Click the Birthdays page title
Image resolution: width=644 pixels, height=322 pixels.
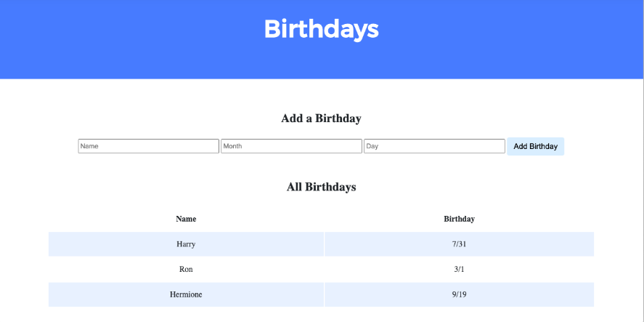coord(321,29)
